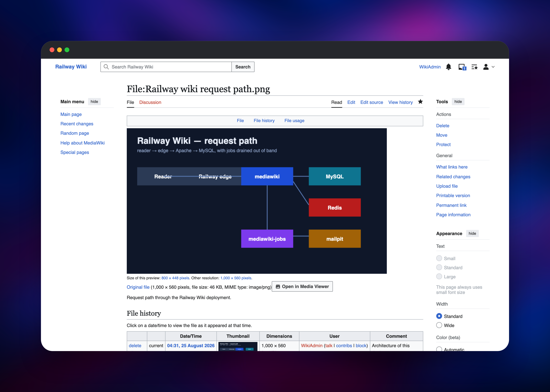Unwatch this page with the star icon
Image resolution: width=550 pixels, height=392 pixels.
[x=420, y=102]
